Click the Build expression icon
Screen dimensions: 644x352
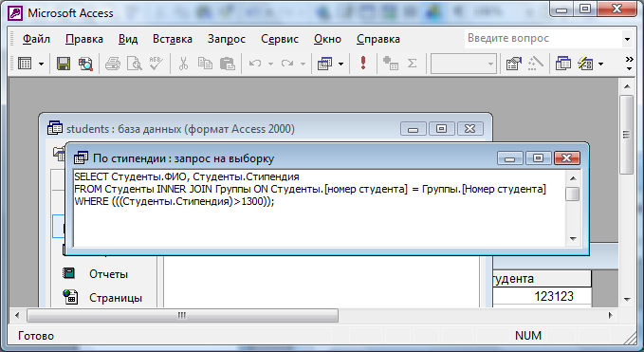(x=536, y=64)
